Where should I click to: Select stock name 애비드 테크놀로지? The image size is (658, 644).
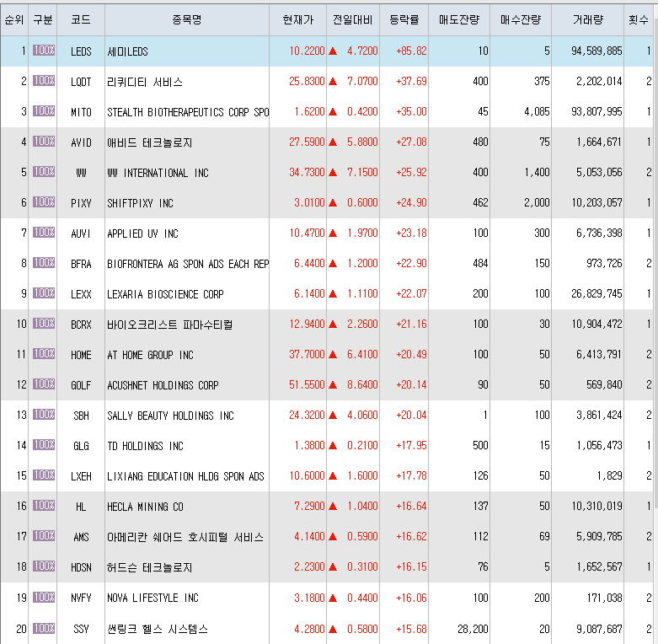coord(149,142)
